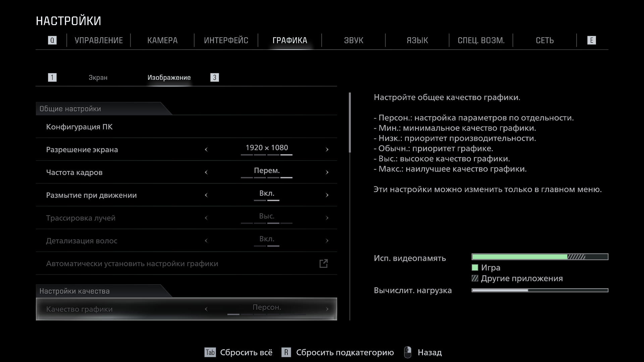Image resolution: width=644 pixels, height=362 pixels.
Task: Click the 3 next-subtab key icon
Action: point(214,77)
